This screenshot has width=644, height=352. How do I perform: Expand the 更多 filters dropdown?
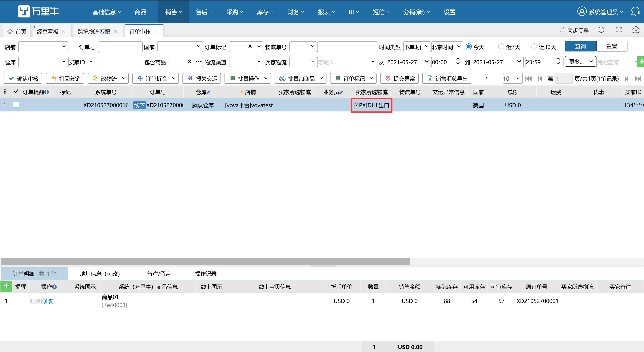point(580,62)
